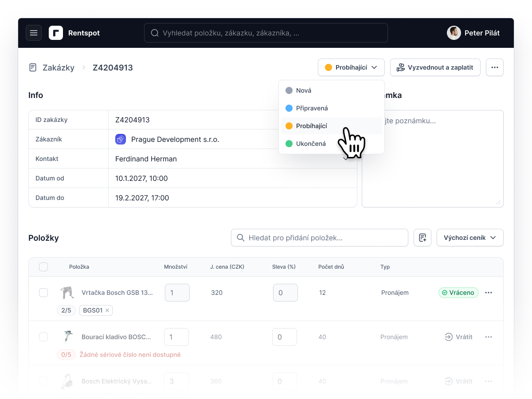Check the Bourací kladivo BOSCH row checkbox
The width and height of the screenshot is (532, 399).
[43, 337]
